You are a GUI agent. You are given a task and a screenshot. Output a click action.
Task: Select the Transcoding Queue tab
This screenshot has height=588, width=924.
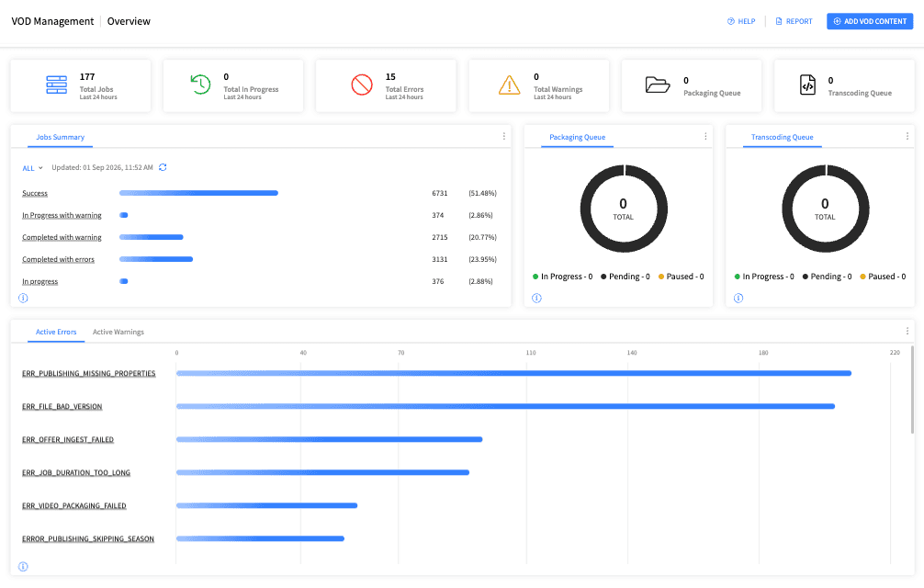782,137
